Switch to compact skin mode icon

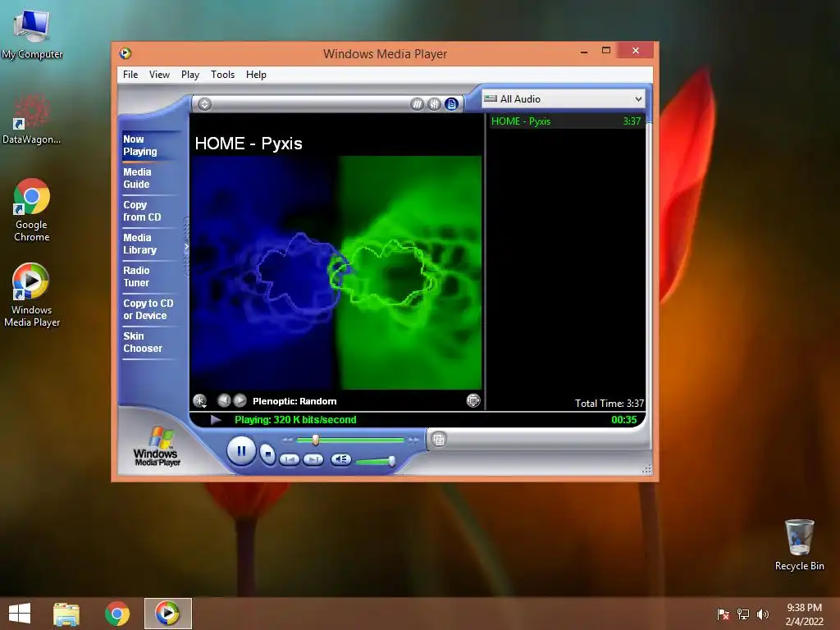(x=439, y=440)
